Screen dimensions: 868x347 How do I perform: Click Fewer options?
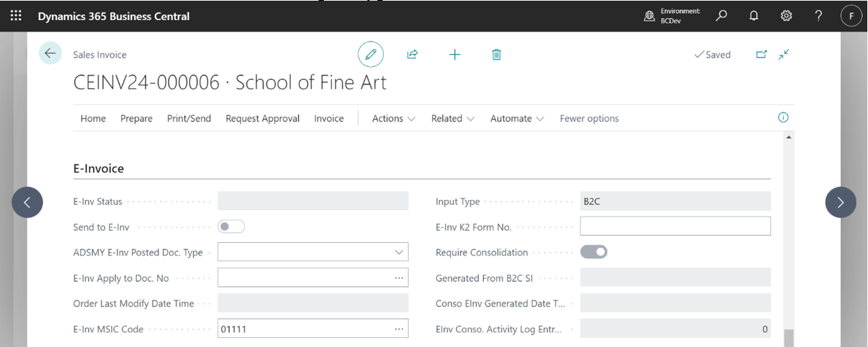point(589,119)
